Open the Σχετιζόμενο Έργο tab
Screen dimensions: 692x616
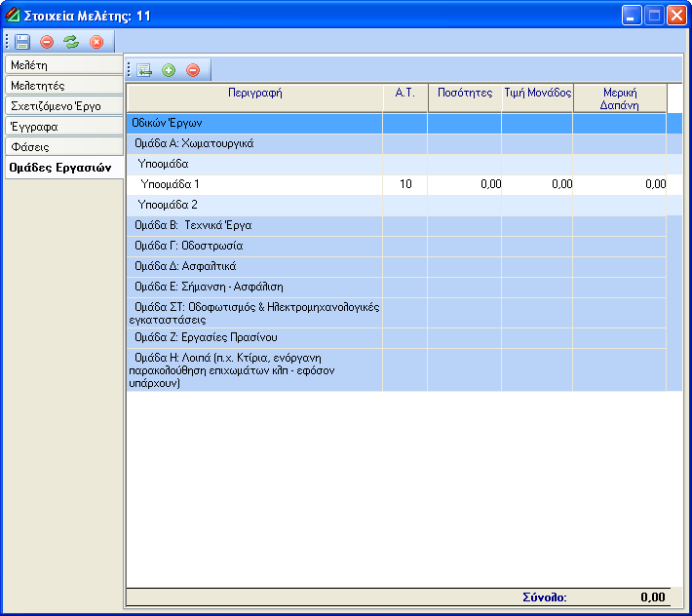[64, 106]
